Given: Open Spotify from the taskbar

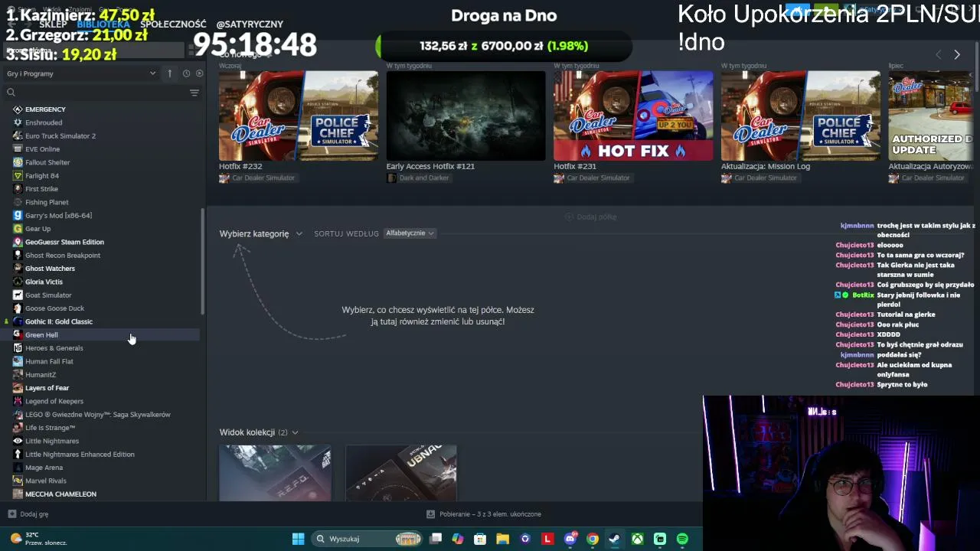Looking at the screenshot, I should [682, 539].
